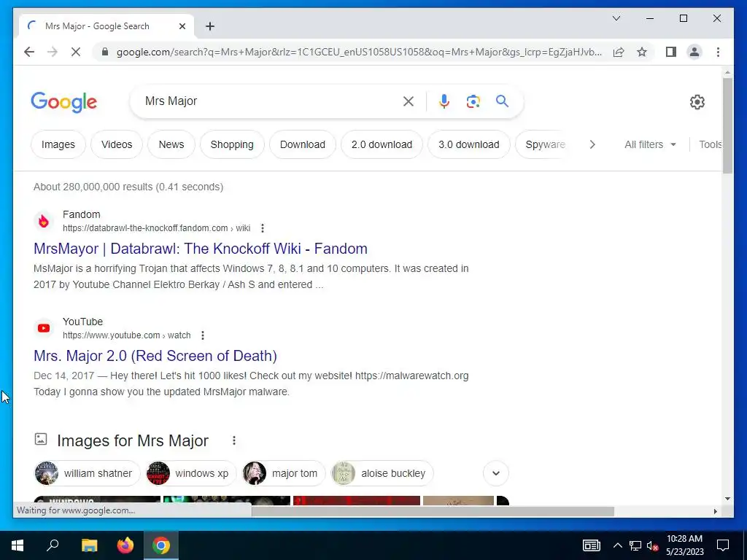Open options for the Fandom result

click(x=263, y=228)
